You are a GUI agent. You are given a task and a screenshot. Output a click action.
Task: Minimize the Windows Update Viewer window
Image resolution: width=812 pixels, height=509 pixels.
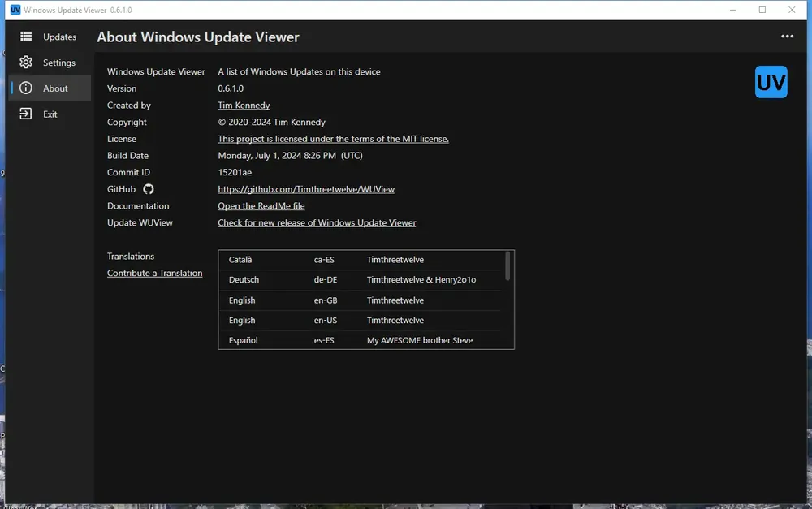(733, 10)
